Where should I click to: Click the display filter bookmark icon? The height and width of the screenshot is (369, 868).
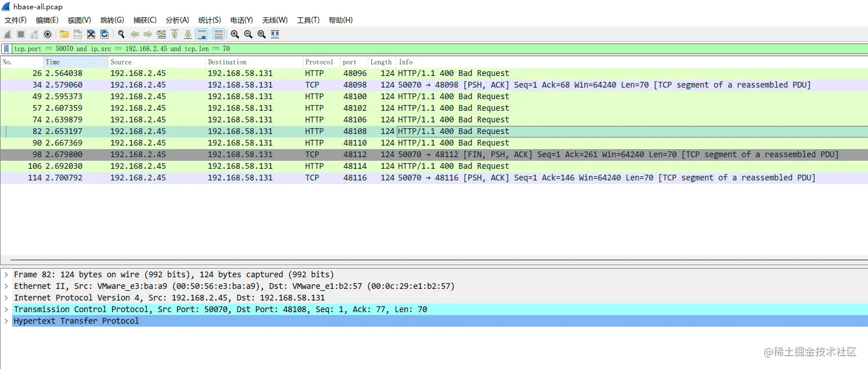coord(6,49)
